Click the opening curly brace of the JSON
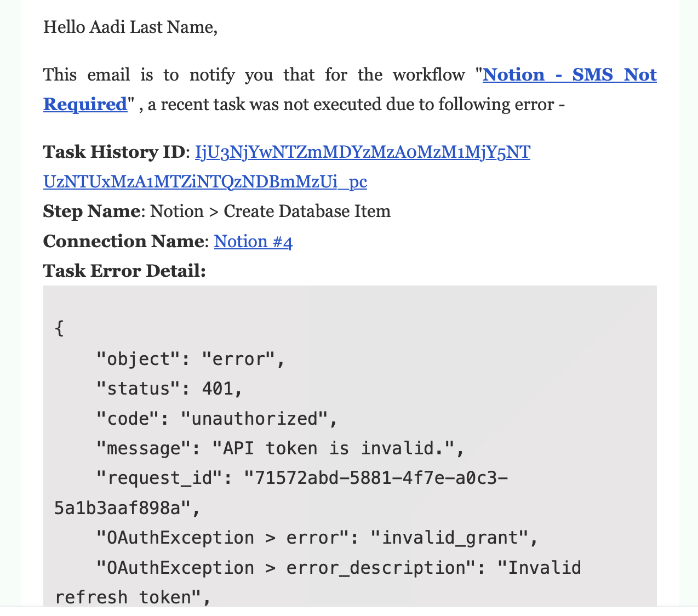698x616 pixels. (x=59, y=329)
